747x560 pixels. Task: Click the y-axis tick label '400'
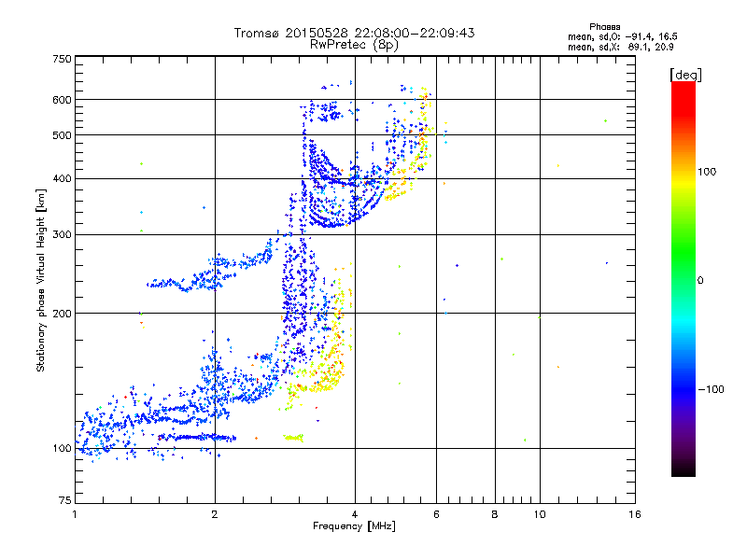[63, 179]
